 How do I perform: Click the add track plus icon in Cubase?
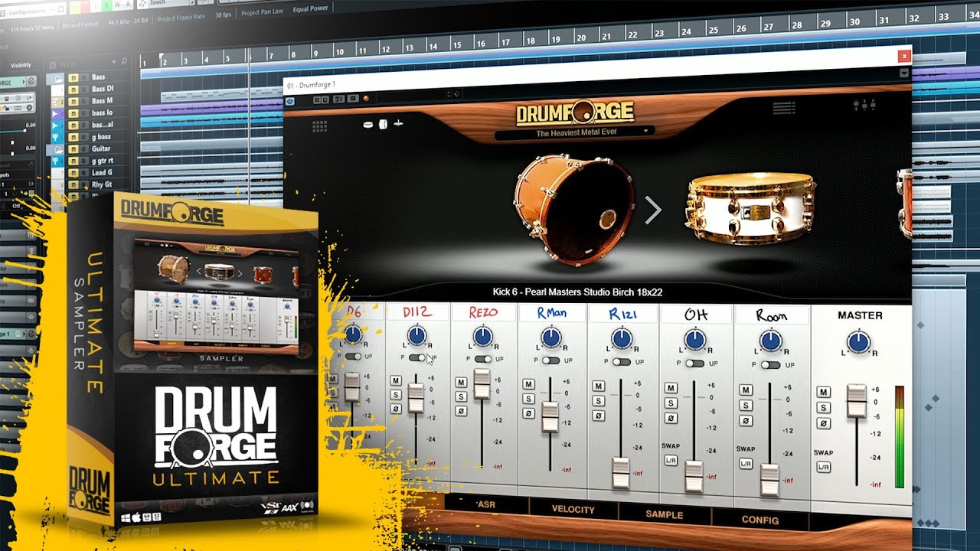(x=114, y=61)
